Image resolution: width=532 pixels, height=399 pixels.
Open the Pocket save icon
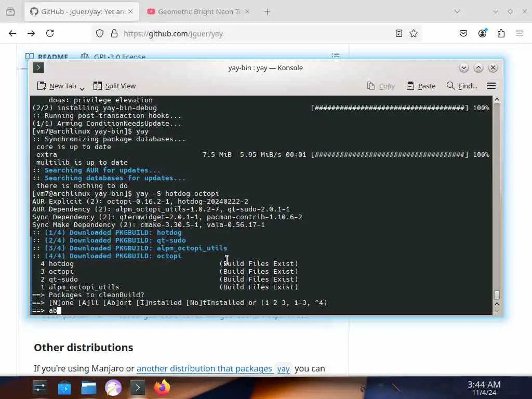[463, 33]
